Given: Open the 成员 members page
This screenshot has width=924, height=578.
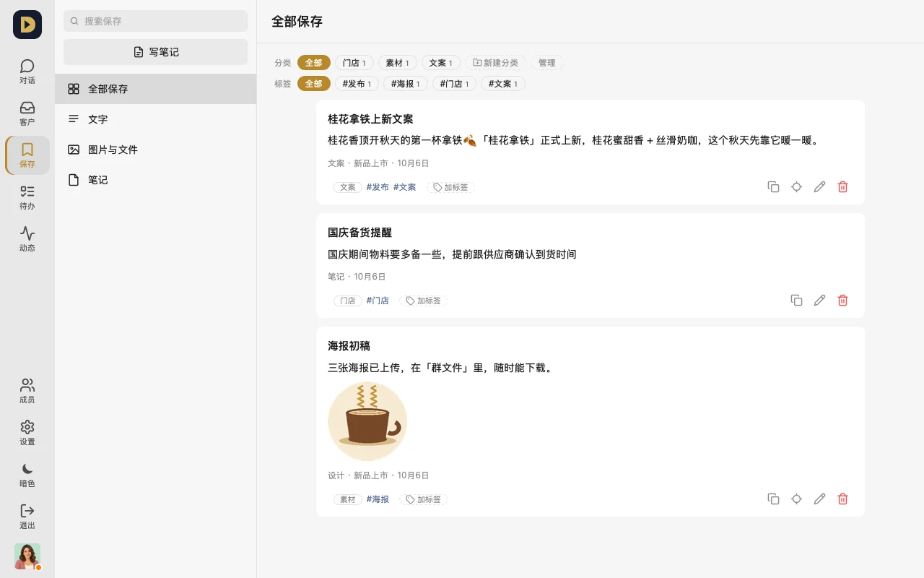Looking at the screenshot, I should click(x=27, y=391).
